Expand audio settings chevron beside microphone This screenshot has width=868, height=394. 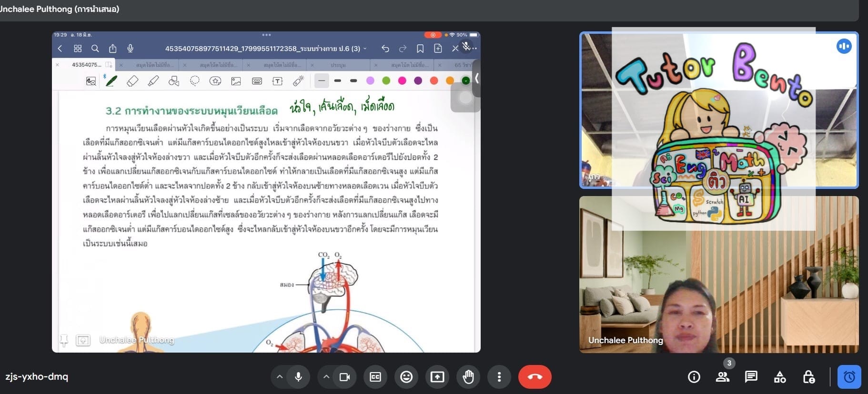pyautogui.click(x=280, y=377)
